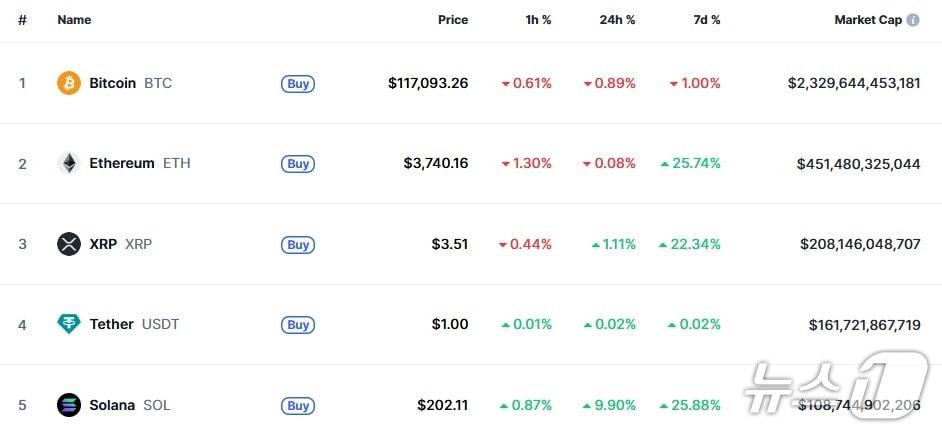The height and width of the screenshot is (433, 942).
Task: Click the Tether green logo icon
Action: tap(69, 324)
